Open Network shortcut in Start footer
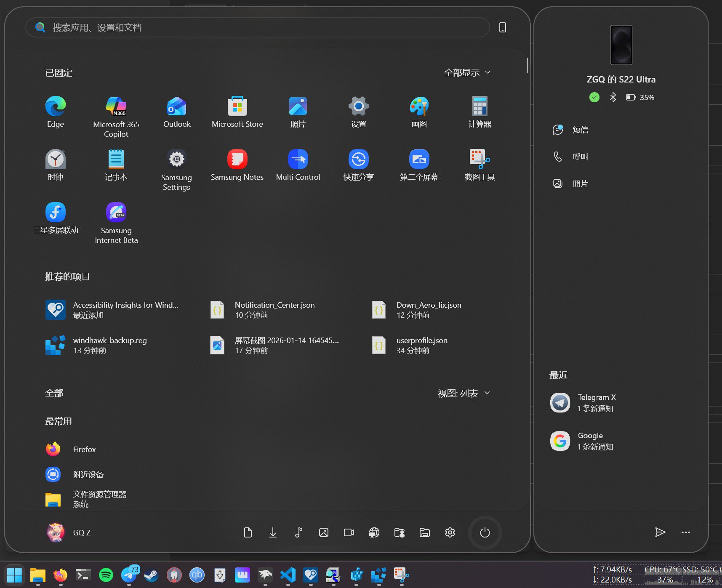Screen dimensions: 722x588 point(374,532)
